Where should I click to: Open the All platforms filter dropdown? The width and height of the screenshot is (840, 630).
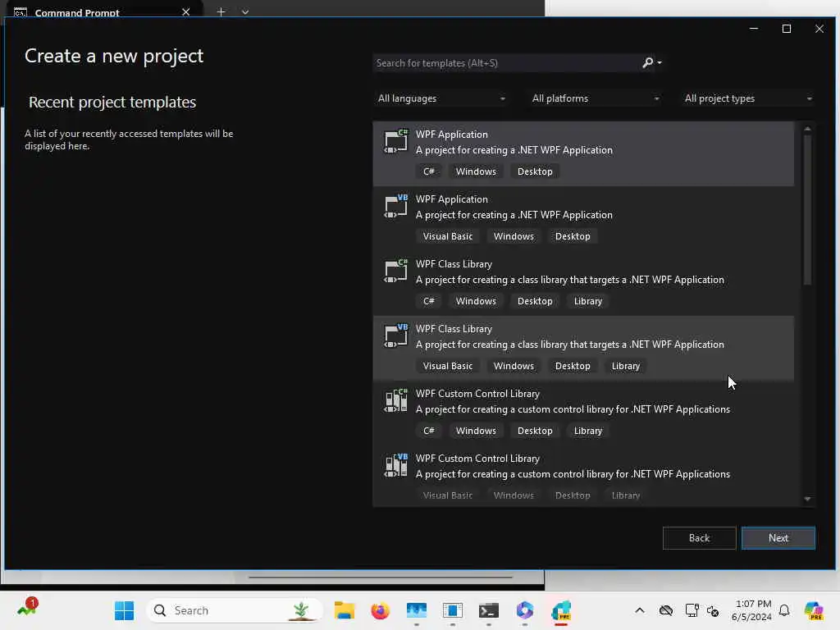click(595, 98)
